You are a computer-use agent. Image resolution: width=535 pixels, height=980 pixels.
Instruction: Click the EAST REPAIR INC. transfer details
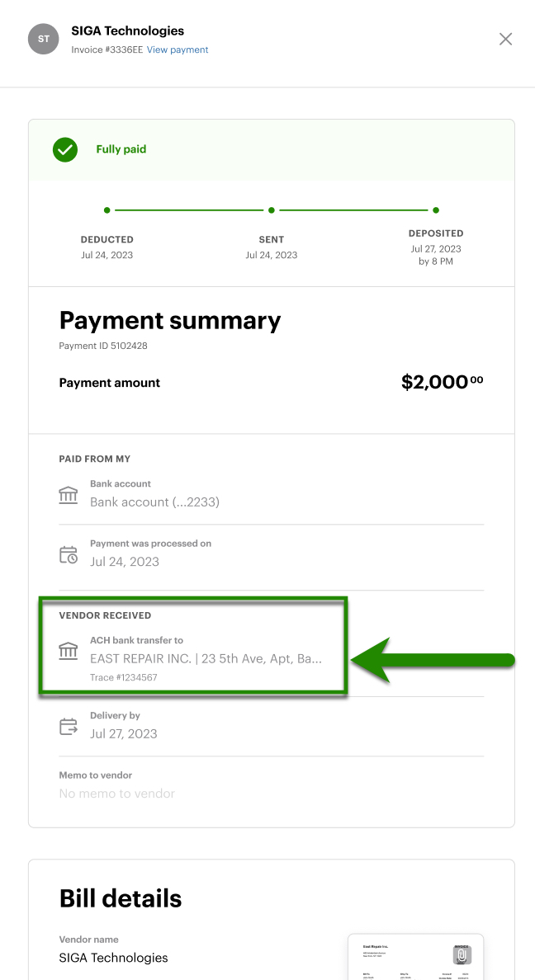pyautogui.click(x=206, y=658)
